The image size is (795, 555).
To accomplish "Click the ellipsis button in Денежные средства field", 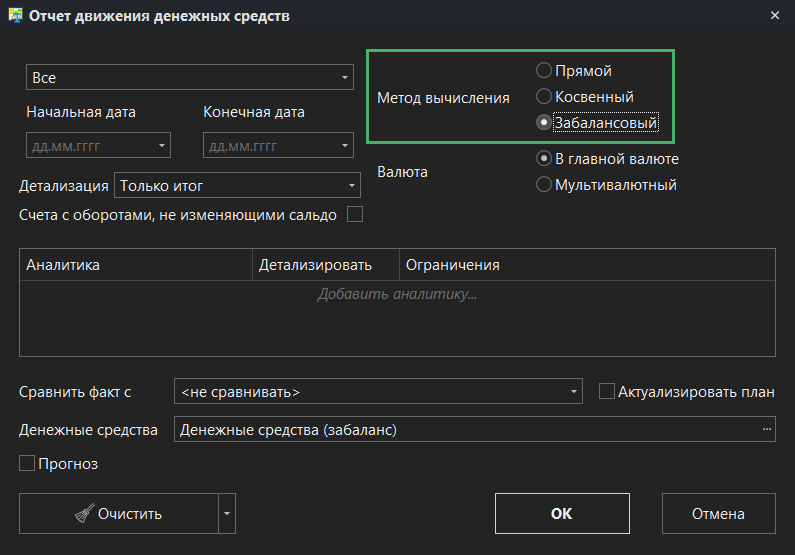I will [x=767, y=429].
